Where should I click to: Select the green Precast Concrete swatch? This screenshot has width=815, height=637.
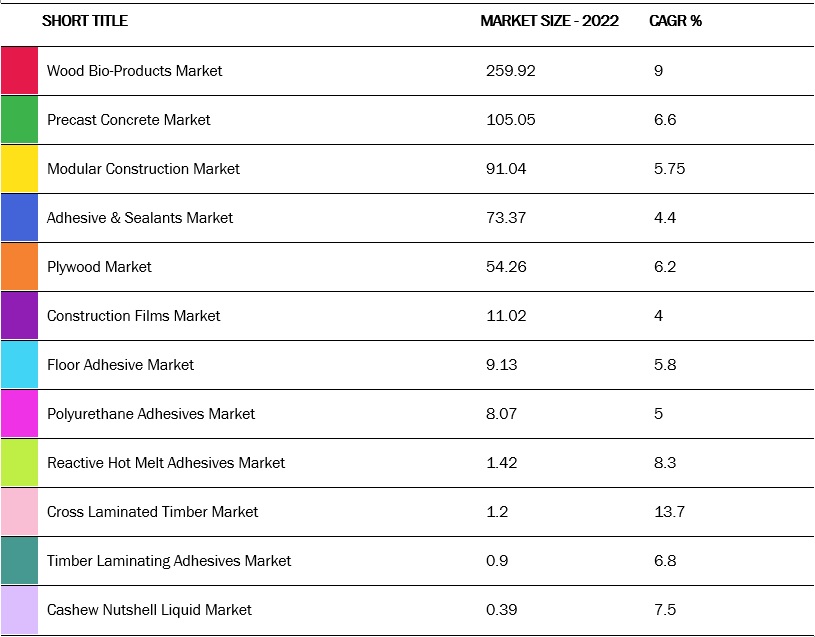19,120
